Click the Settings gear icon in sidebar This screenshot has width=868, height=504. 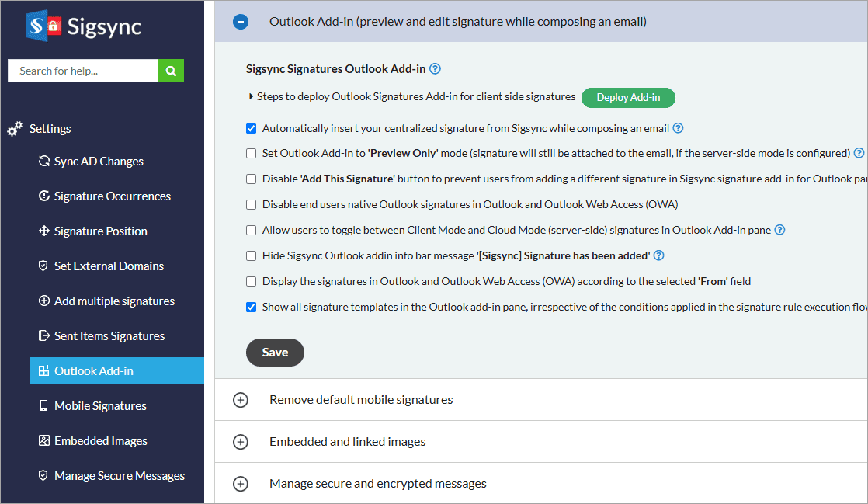15,129
